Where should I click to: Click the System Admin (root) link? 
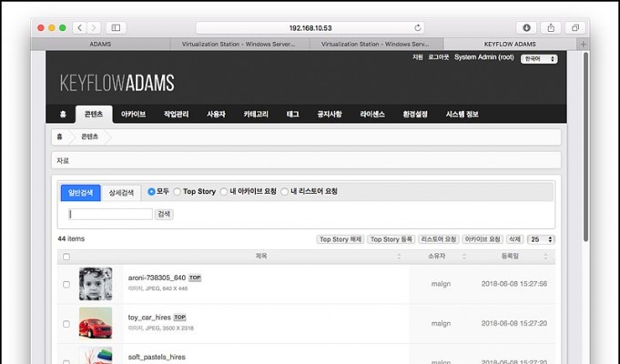click(x=484, y=57)
